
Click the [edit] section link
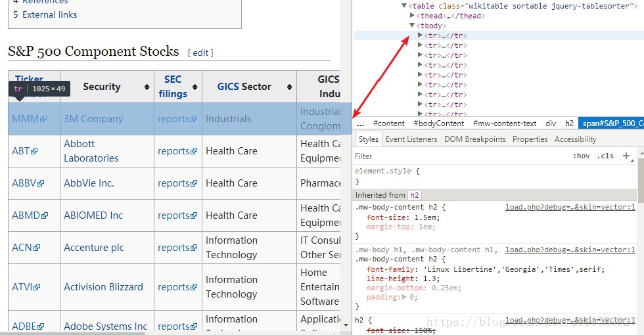[x=200, y=53]
